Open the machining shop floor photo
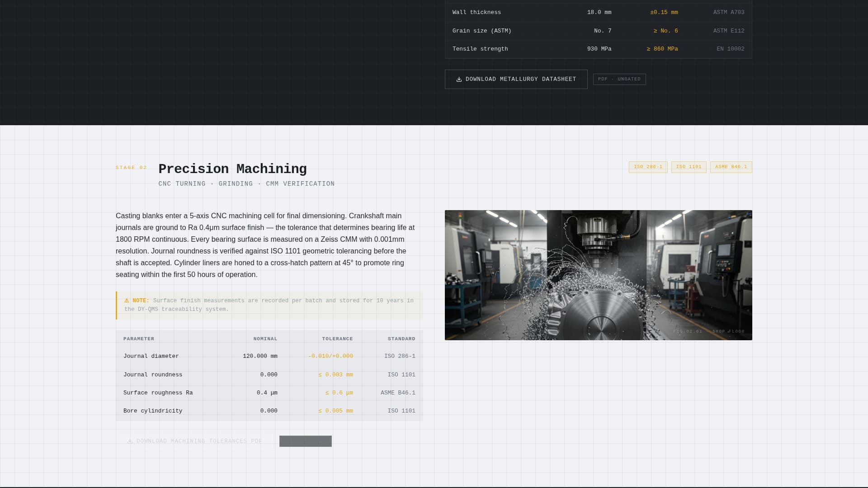Image resolution: width=868 pixels, height=488 pixels. (x=598, y=275)
